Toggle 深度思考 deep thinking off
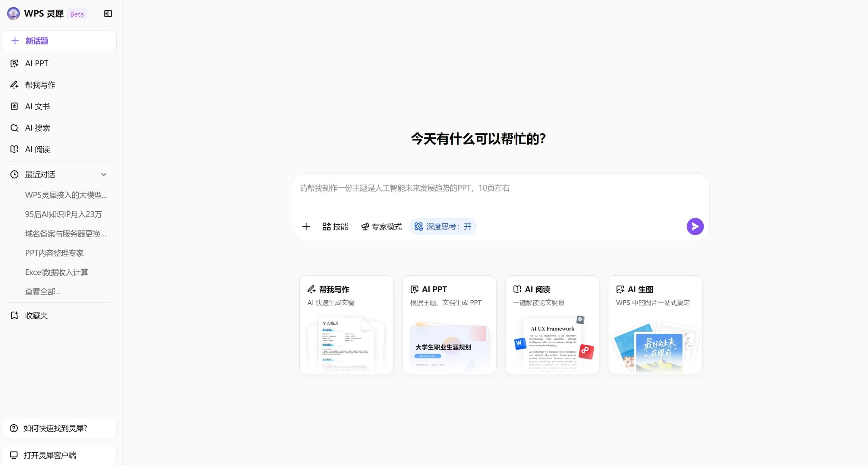 pyautogui.click(x=443, y=227)
